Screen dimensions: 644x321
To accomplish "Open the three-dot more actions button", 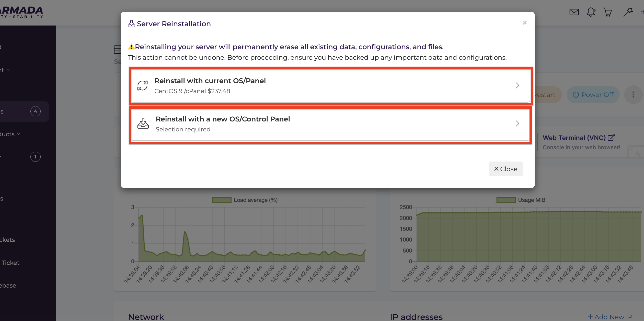I will 633,95.
